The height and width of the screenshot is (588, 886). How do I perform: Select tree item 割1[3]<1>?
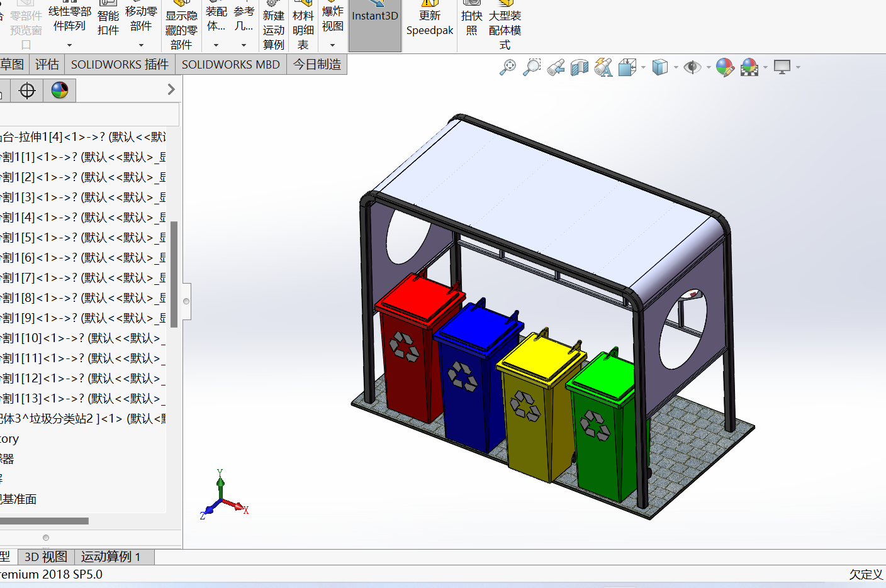tap(83, 197)
